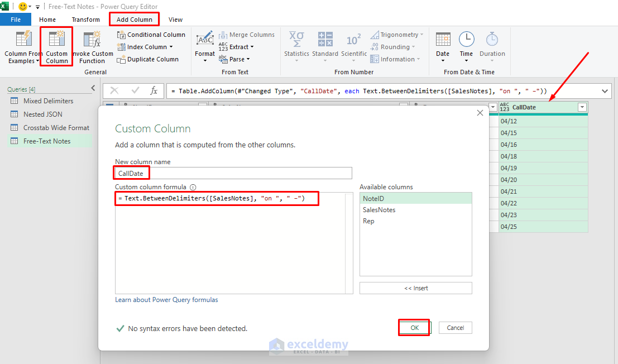Screen dimensions: 618x364
Task: Switch to Transform tab
Action: (85, 20)
